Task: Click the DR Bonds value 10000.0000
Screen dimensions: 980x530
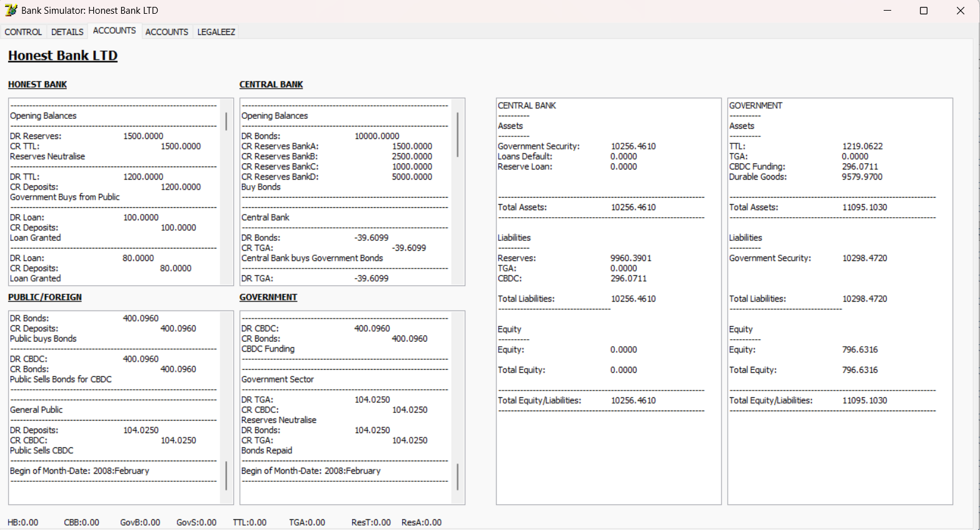Action: coord(377,136)
